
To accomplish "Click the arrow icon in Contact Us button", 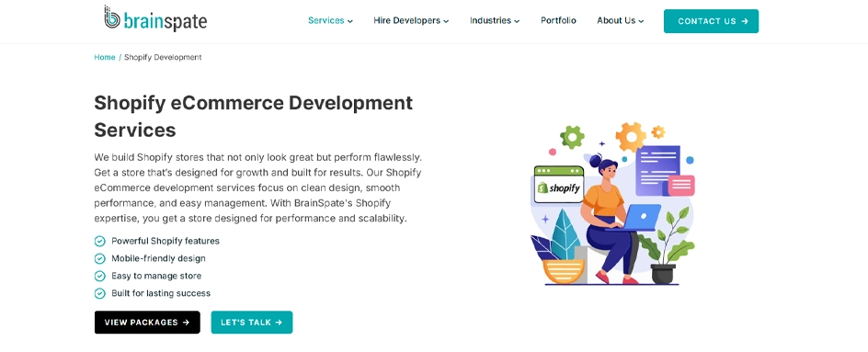I will pos(745,21).
